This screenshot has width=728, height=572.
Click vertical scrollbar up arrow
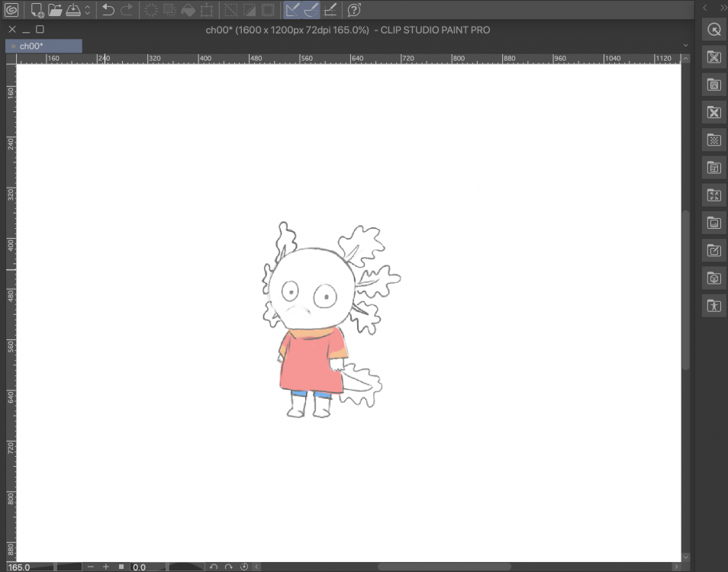click(686, 59)
